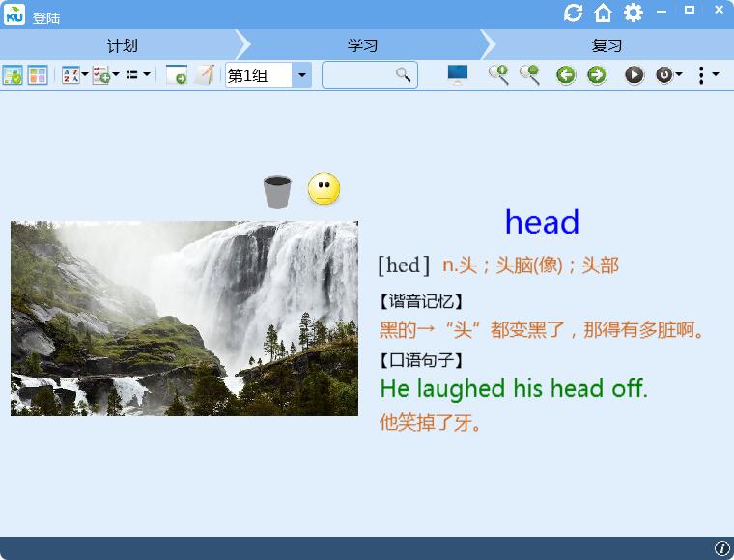Maximize the window

pos(689,11)
